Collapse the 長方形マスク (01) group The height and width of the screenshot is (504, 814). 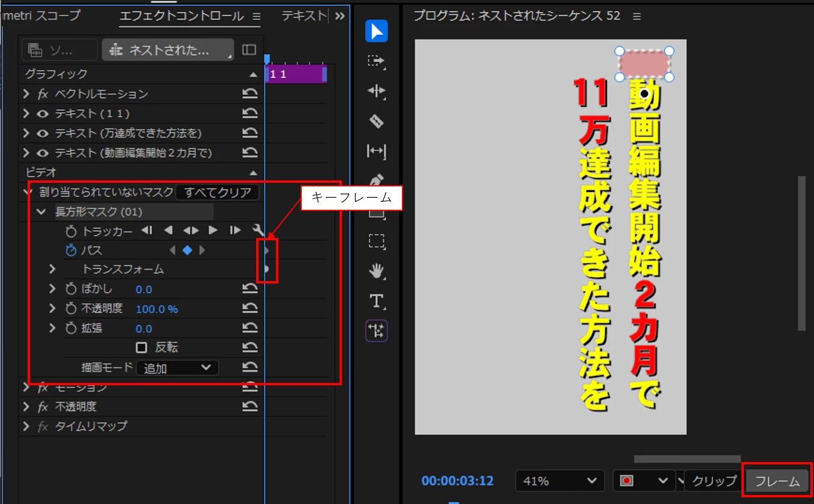tap(41, 212)
